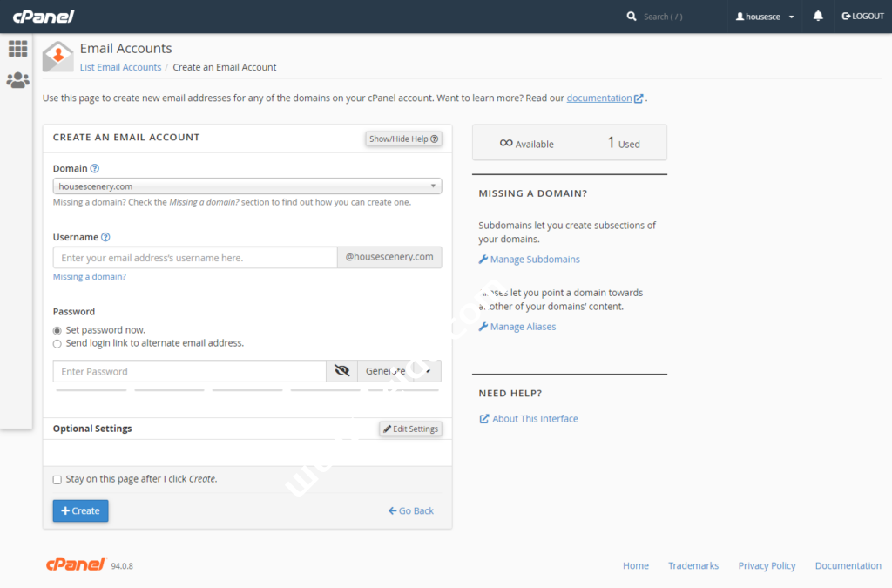Click the search magnifier icon in header
This screenshot has height=588, width=892.
632,17
